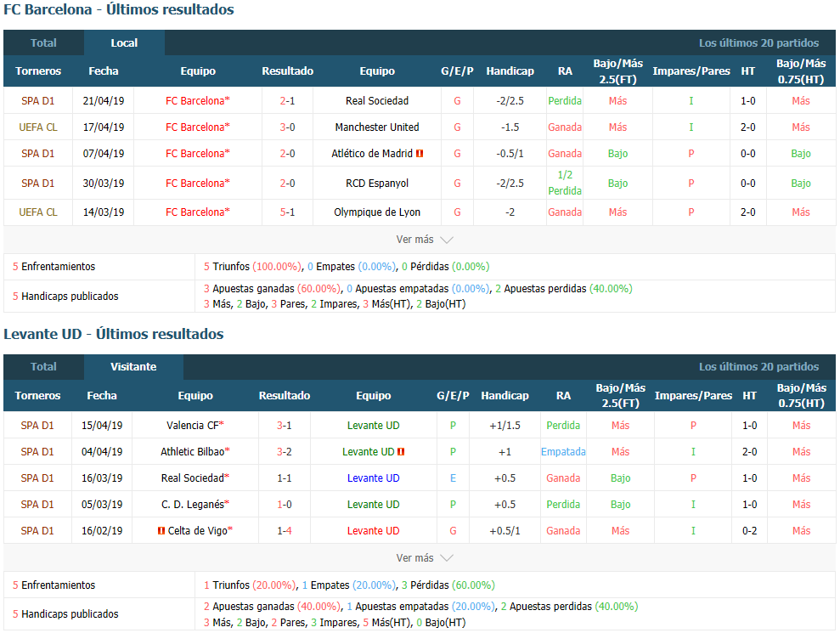840x633 pixels.
Task: Click Levante UD in the Valencia CF row
Action: (x=374, y=426)
